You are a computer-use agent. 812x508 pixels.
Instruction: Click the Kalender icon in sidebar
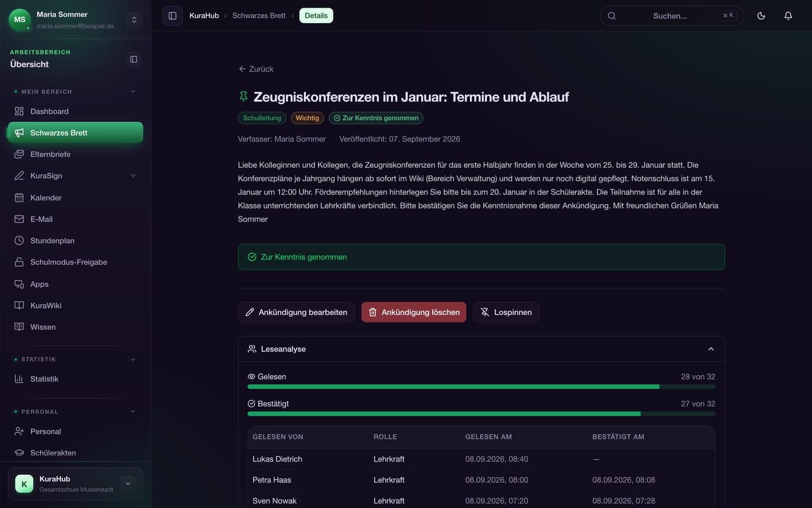[x=19, y=197]
